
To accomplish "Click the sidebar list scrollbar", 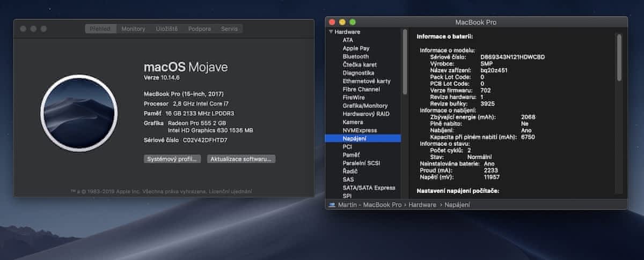I will [405, 62].
